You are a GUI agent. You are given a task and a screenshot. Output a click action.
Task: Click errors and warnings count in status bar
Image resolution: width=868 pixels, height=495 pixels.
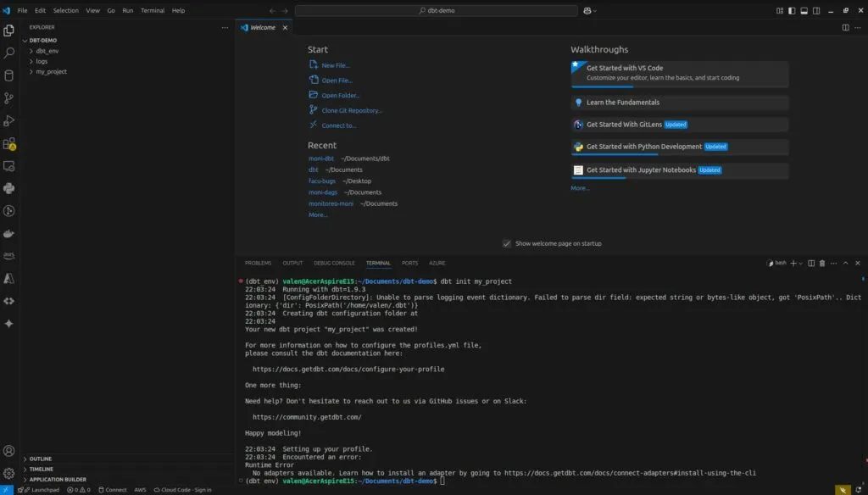coord(79,490)
